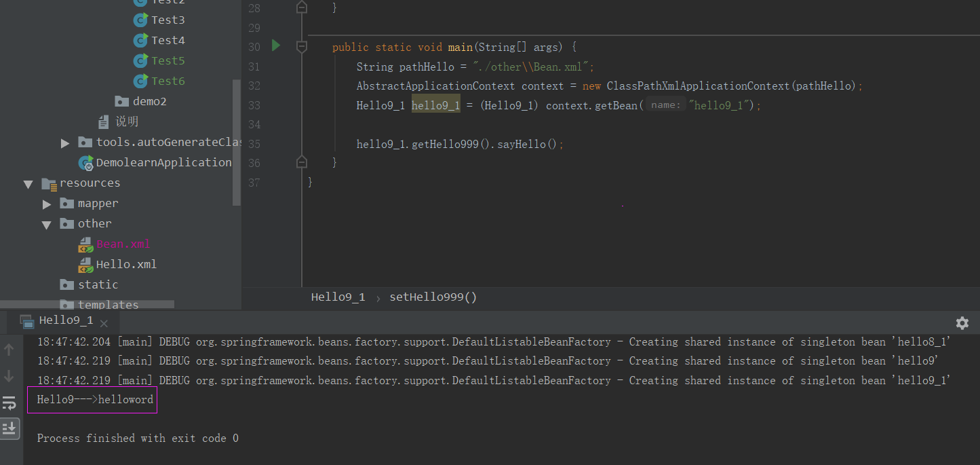Run main method from the line 30 gutter arrow
This screenshot has height=465, width=980.
275,46
